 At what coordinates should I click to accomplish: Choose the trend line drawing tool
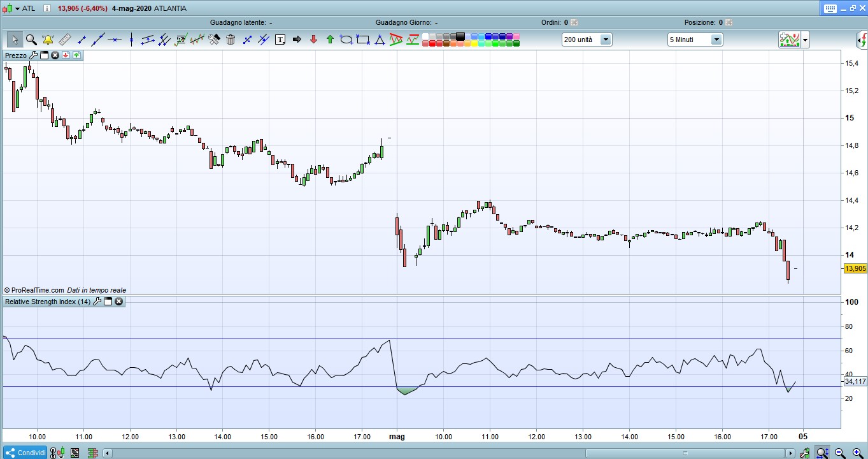coord(98,40)
